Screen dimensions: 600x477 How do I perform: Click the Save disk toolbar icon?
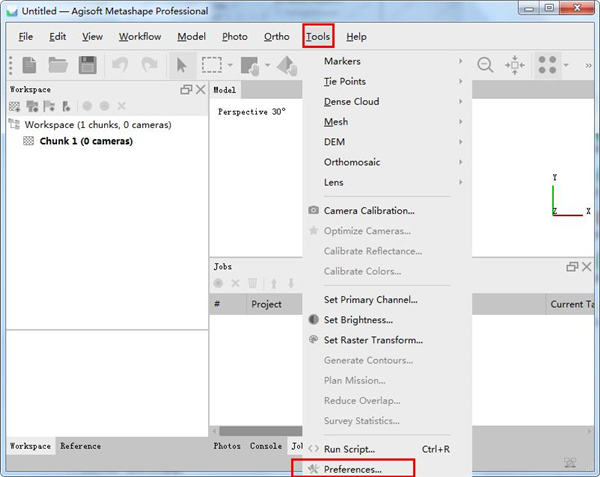pos(87,65)
